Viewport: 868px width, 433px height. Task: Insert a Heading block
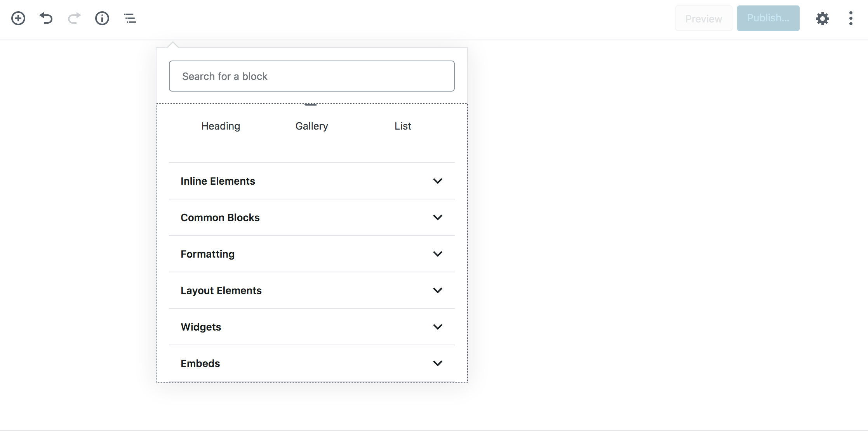tap(221, 126)
